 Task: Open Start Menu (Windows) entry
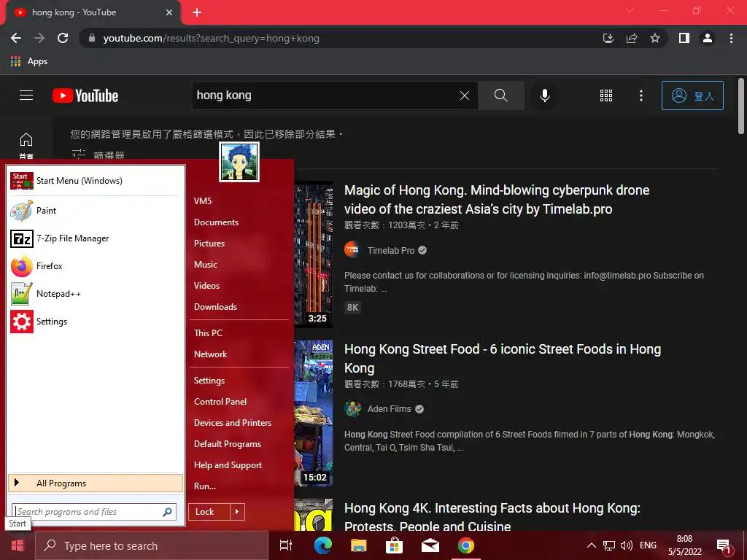click(x=96, y=181)
